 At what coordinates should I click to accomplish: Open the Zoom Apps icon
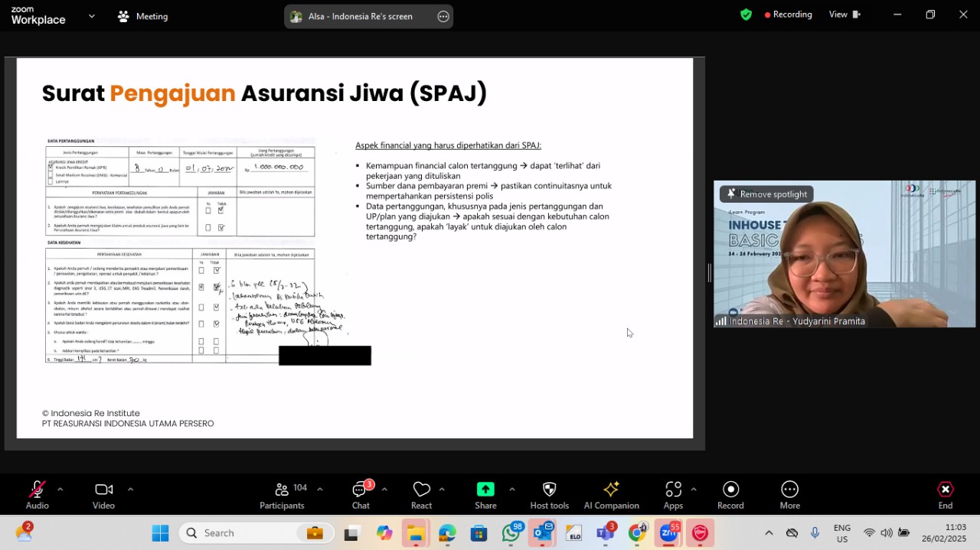click(x=673, y=490)
